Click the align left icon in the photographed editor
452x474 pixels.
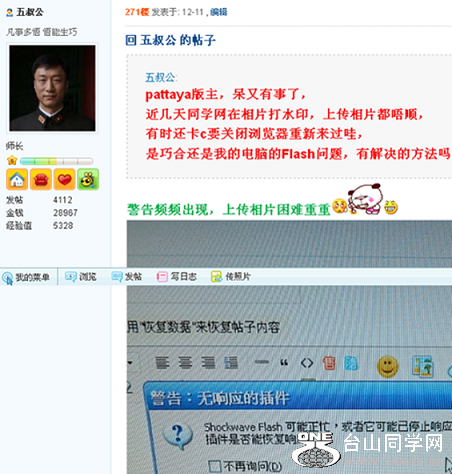coord(162,363)
